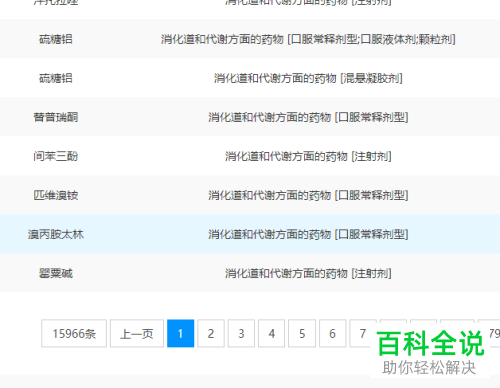Click the 上一页 previous page button
The width and height of the screenshot is (500, 388).
click(x=137, y=333)
